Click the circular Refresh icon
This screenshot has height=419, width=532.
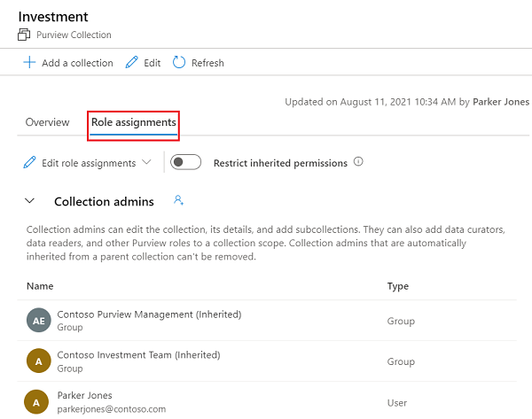(x=179, y=63)
